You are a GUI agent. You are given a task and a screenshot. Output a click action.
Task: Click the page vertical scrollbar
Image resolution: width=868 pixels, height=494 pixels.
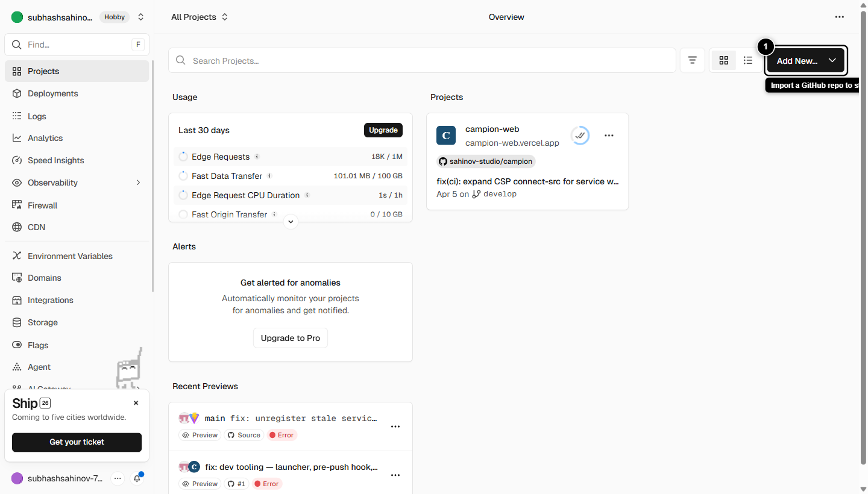point(863,238)
